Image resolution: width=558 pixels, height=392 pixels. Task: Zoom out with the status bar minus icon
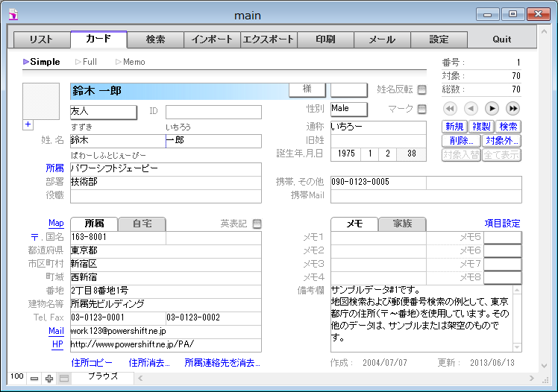coord(34,379)
